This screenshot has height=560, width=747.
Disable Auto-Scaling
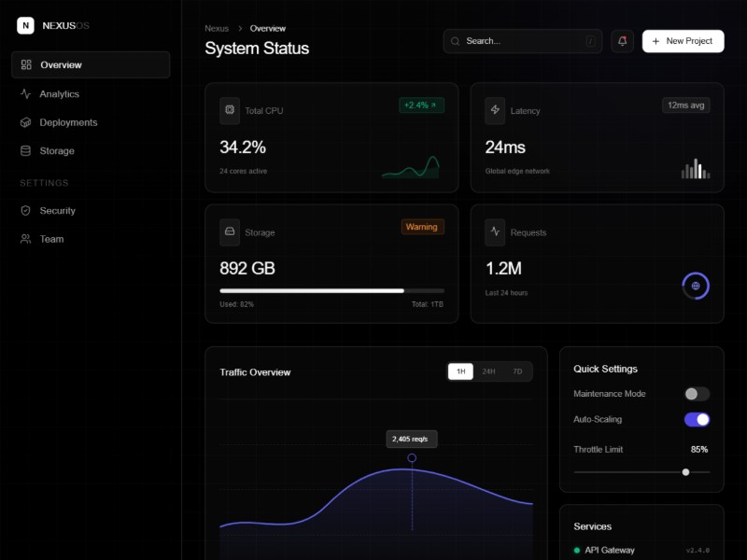coord(696,420)
